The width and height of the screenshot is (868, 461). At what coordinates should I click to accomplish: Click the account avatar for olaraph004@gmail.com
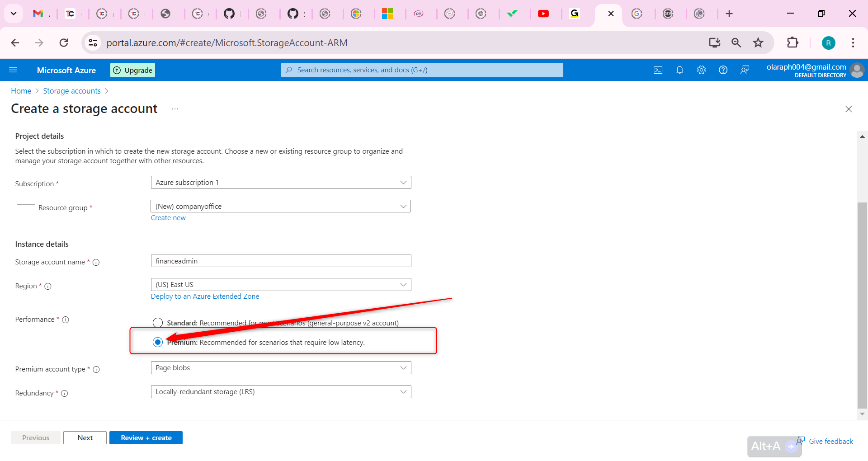(857, 70)
